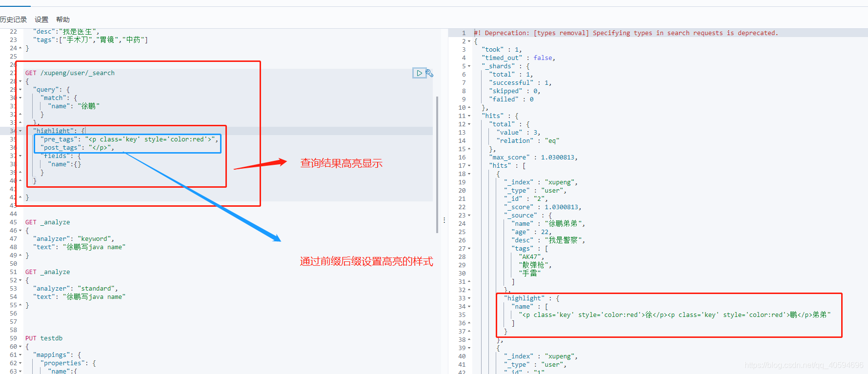
Task: Click "timed_out" : false in response
Action: click(518, 58)
